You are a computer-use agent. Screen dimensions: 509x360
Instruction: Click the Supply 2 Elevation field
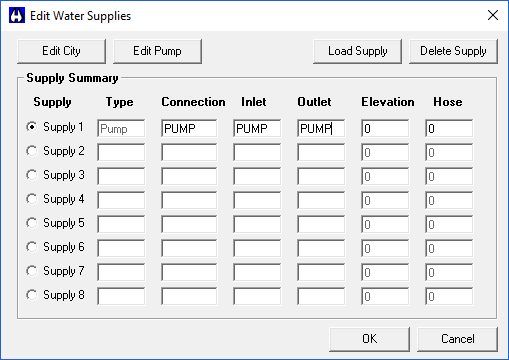385,152
